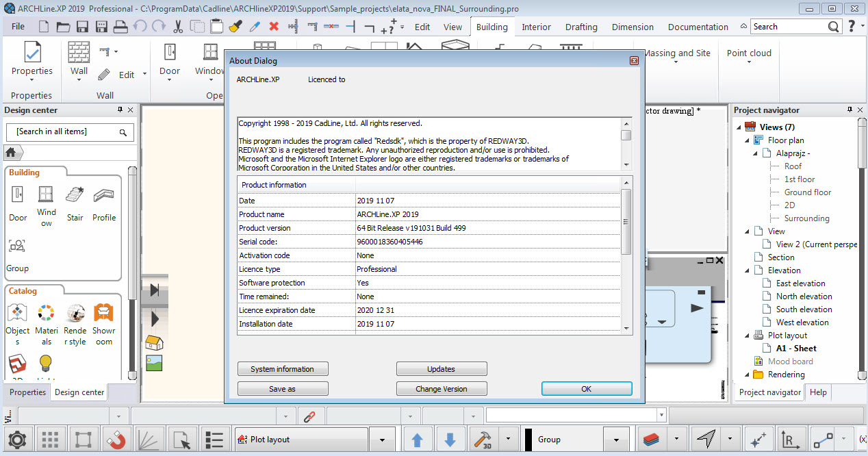Click the Undo arrow icon

pos(140,27)
